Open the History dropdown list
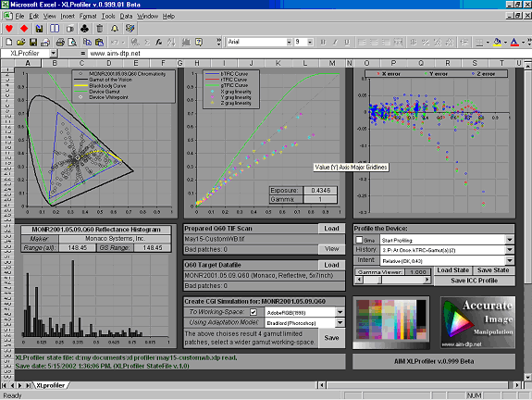Image resolution: width=532 pixels, height=400 pixels. pyautogui.click(x=510, y=250)
